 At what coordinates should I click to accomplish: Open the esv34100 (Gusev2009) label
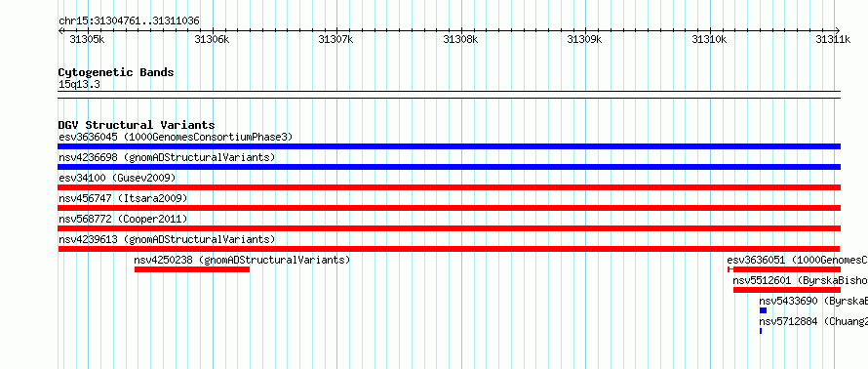click(x=117, y=178)
